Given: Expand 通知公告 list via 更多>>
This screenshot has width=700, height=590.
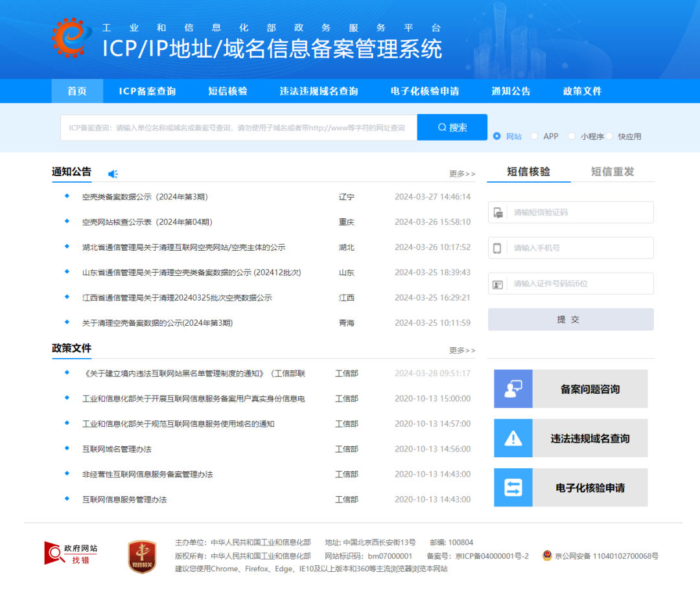Looking at the screenshot, I should point(462,174).
